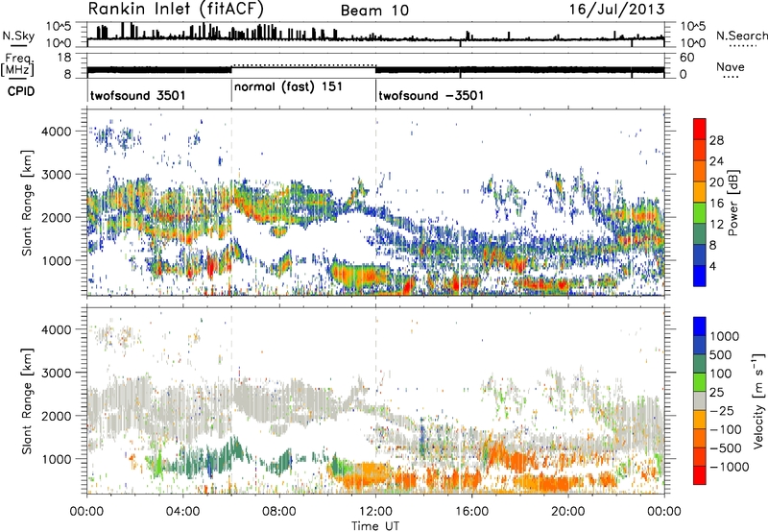Click the date "16/Jul/2013"
The image size is (768, 532).
pos(616,10)
